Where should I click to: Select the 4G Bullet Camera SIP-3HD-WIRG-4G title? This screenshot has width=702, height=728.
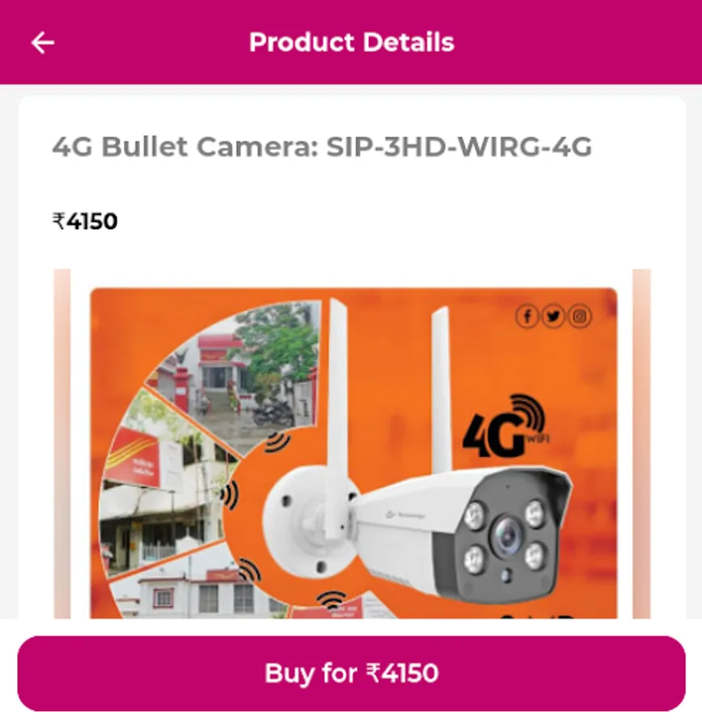pos(322,146)
